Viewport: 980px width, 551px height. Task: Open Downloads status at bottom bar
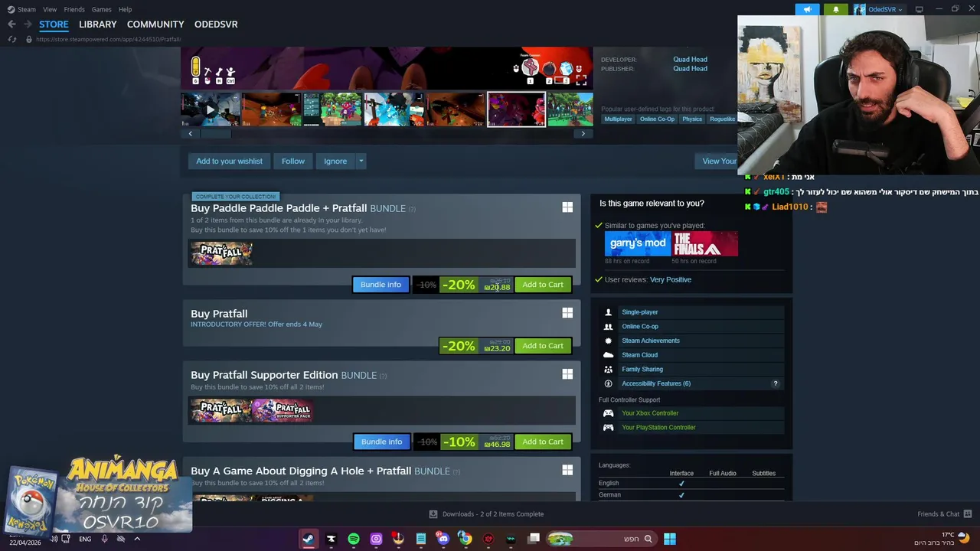coord(486,514)
